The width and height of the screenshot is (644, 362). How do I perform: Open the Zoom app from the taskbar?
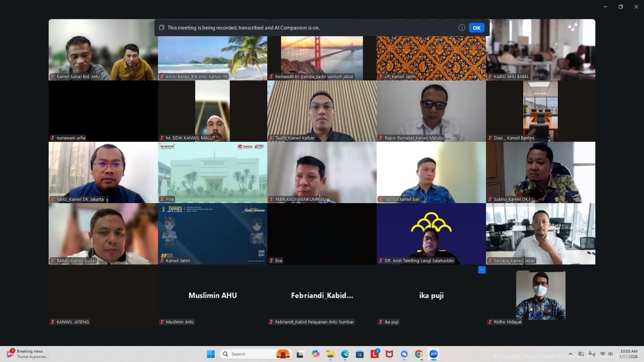pyautogui.click(x=433, y=354)
